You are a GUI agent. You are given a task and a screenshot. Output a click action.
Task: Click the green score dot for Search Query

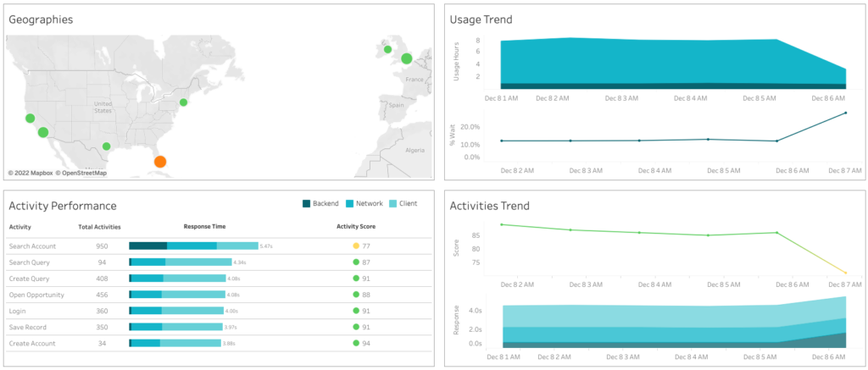point(357,262)
